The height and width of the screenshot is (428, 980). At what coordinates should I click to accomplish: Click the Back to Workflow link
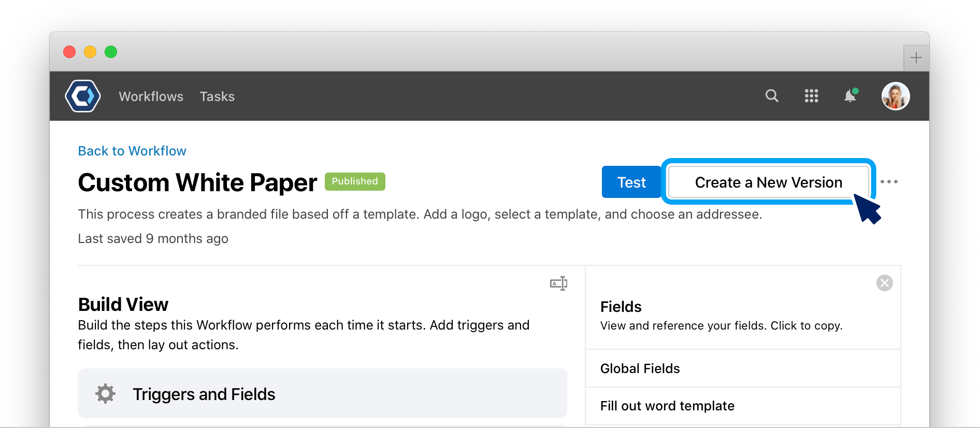[132, 151]
